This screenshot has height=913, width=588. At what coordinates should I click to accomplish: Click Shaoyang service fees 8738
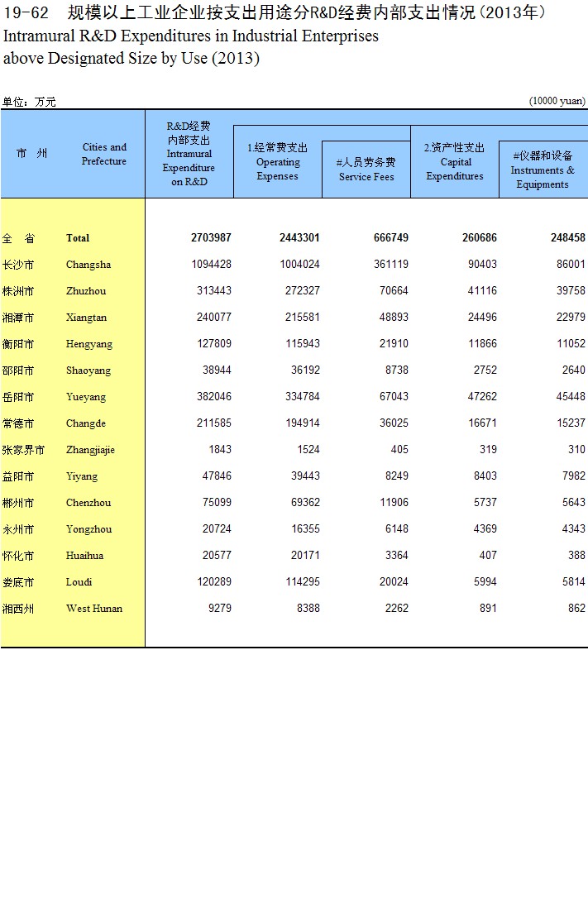[397, 370]
